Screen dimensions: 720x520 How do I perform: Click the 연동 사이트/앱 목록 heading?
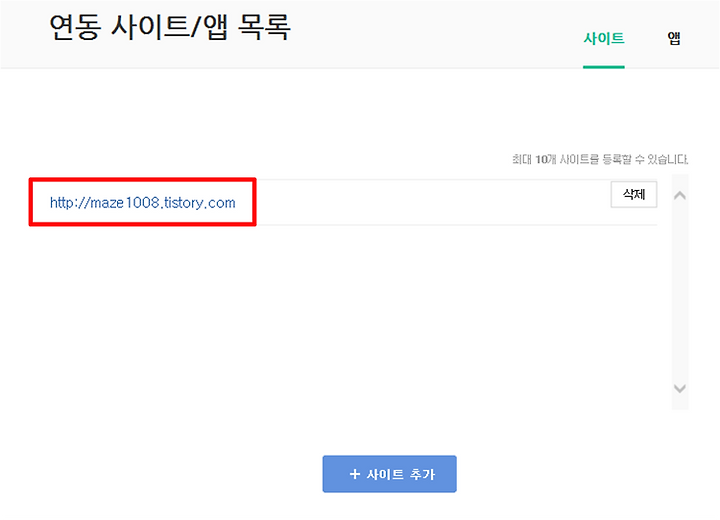coord(170,27)
